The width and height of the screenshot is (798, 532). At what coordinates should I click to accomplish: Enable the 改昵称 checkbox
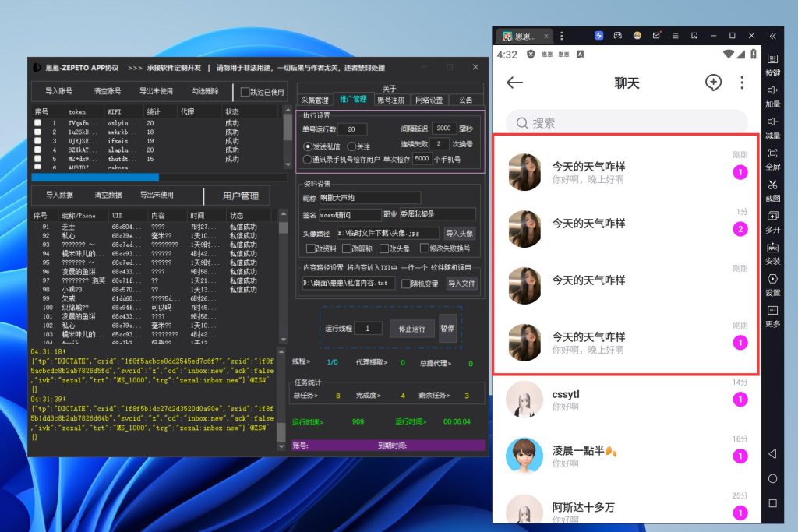(x=347, y=248)
